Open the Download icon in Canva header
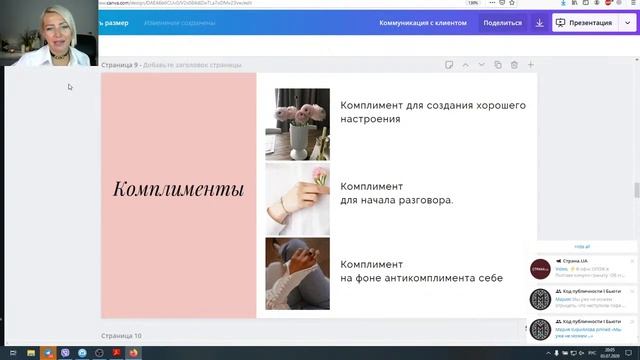 tap(539, 23)
